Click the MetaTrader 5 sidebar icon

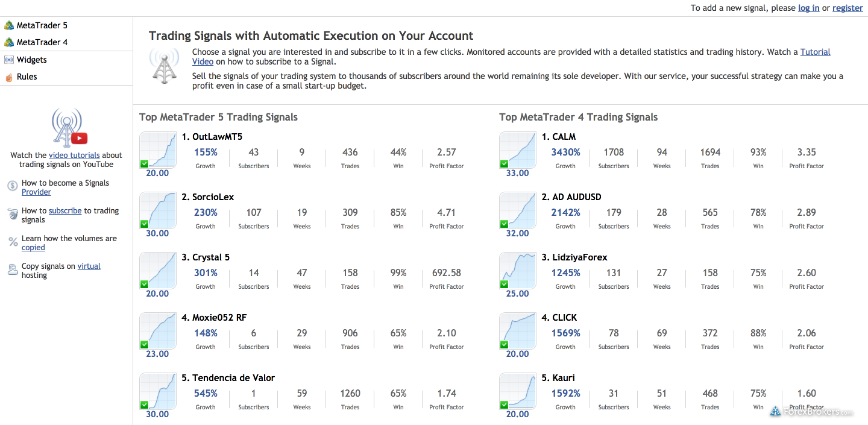[x=9, y=25]
